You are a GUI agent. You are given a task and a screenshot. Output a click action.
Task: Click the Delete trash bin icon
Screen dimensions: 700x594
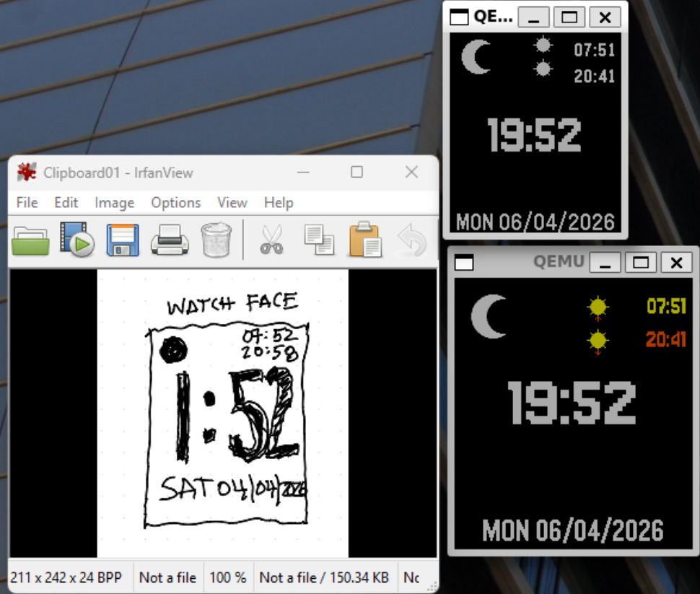pos(216,240)
